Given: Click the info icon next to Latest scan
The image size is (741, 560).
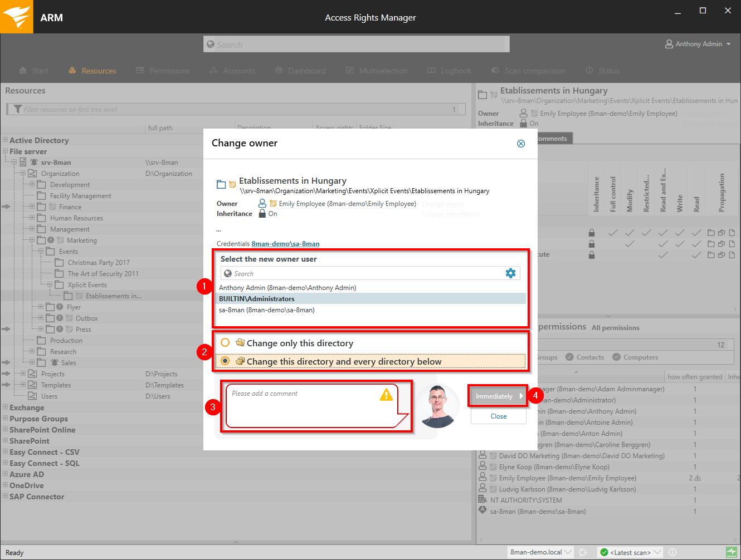Looking at the screenshot, I should [673, 552].
